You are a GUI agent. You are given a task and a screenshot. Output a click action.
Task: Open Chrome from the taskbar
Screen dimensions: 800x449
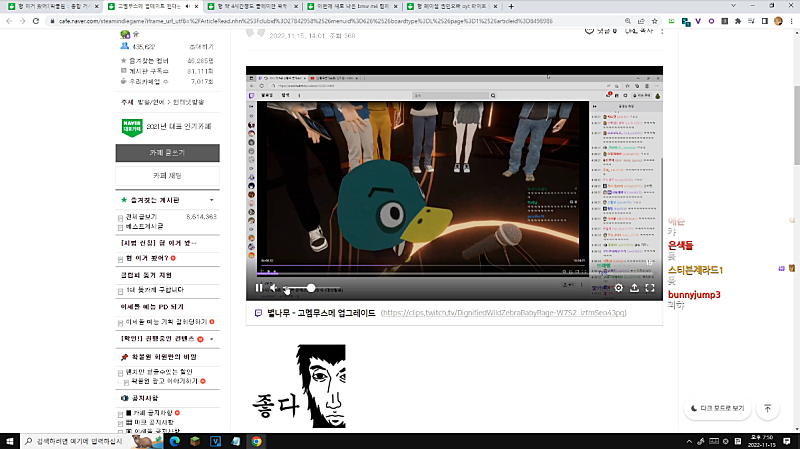[x=256, y=441]
